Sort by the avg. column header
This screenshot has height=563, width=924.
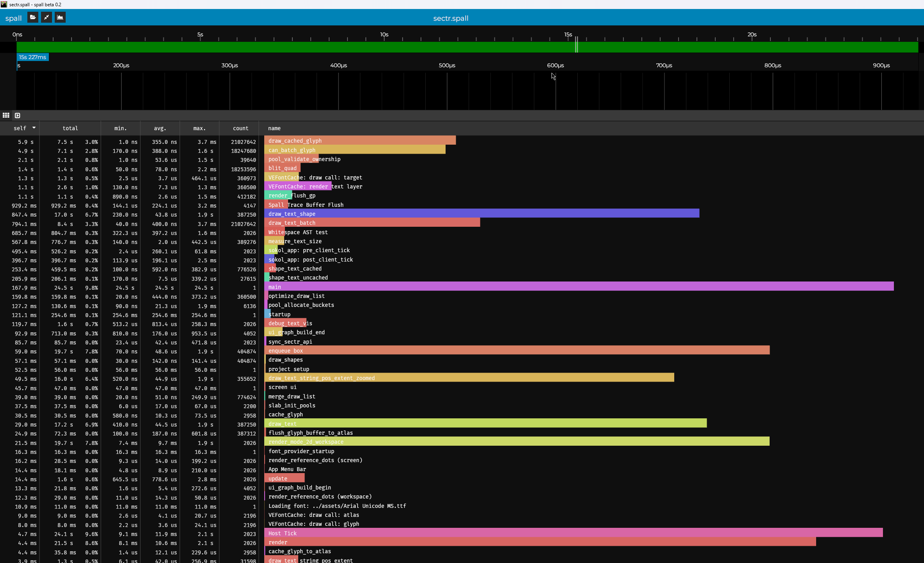tap(160, 128)
